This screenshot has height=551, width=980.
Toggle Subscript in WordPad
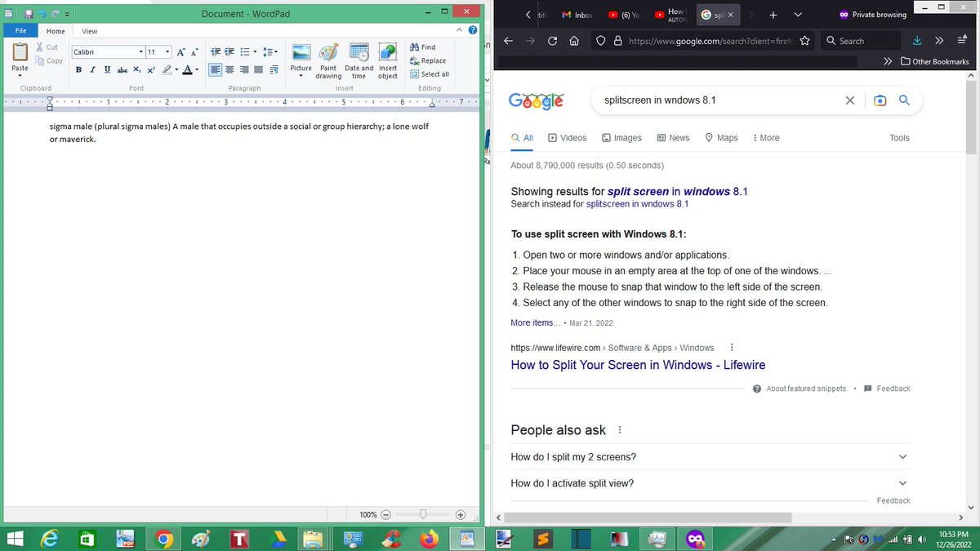pyautogui.click(x=137, y=70)
